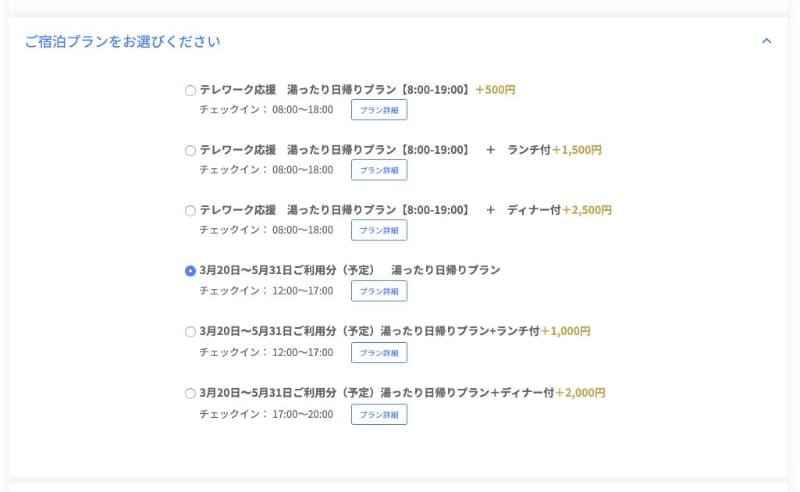Image resolution: width=800 pixels, height=492 pixels.
Task: Select the telework +500円 plan radio button
Action: point(190,90)
